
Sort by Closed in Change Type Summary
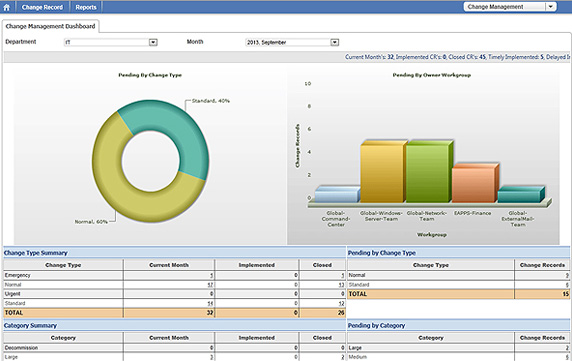[322, 265]
